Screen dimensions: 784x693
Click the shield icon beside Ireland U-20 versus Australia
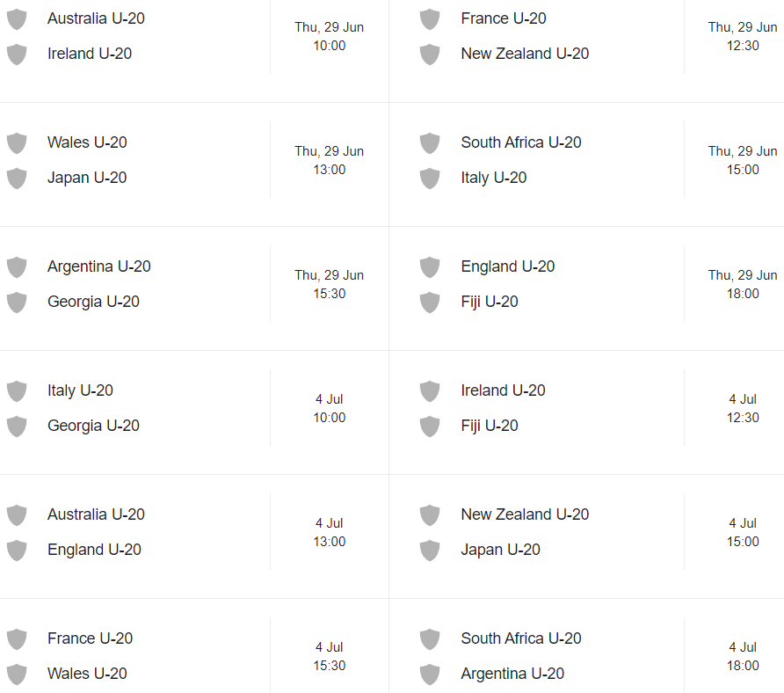17,54
